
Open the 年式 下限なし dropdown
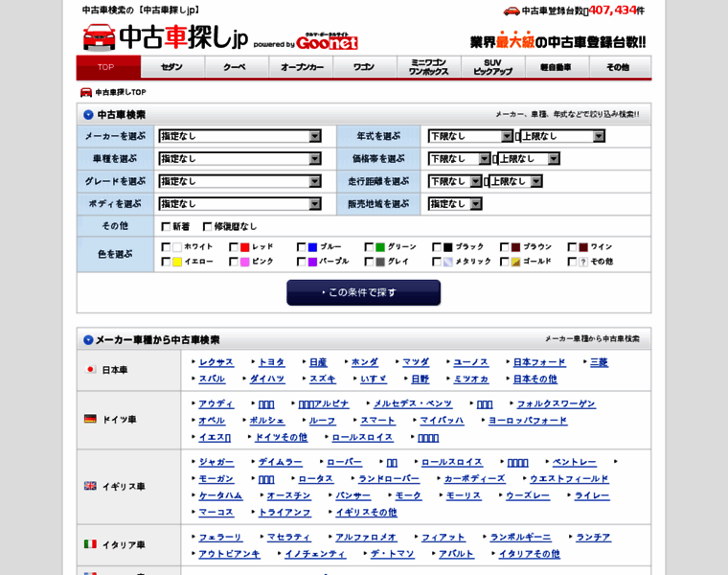tap(470, 136)
